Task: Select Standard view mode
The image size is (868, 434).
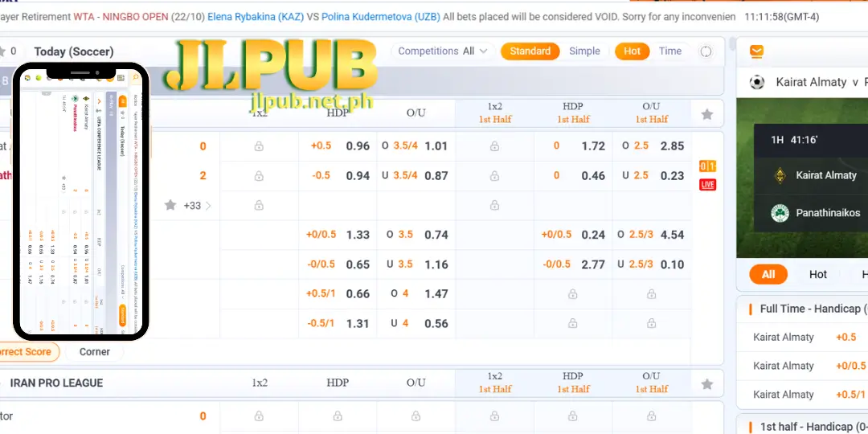Action: [530, 51]
